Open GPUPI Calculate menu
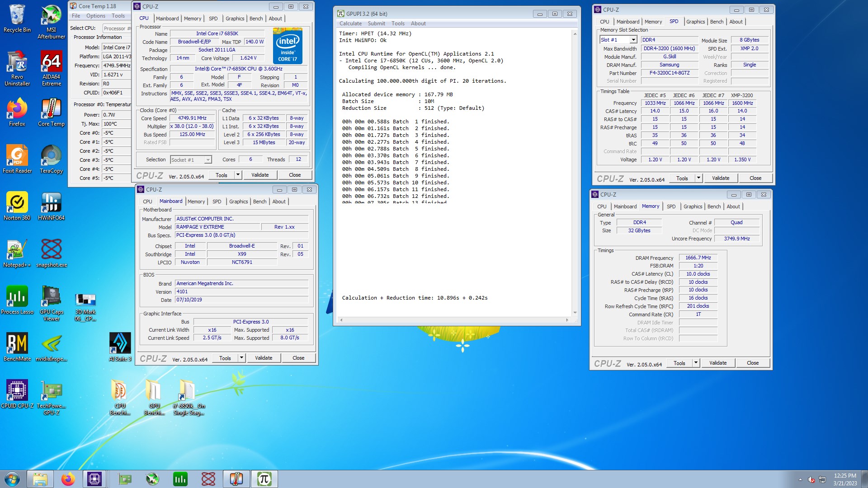Viewport: 868px width, 488px height. pyautogui.click(x=350, y=23)
